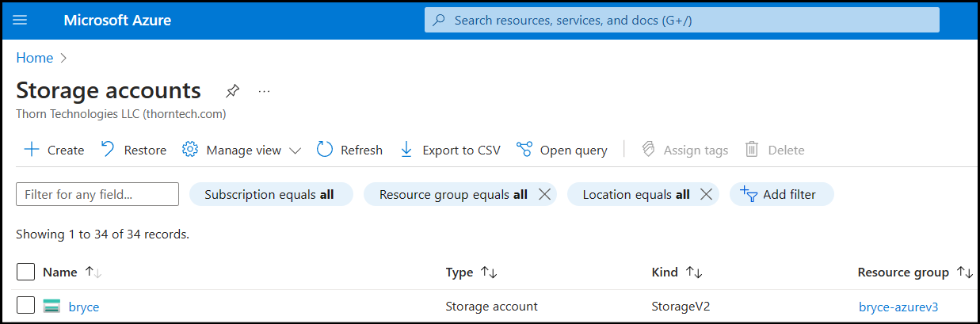
Task: Click the sort arrows beside Name
Action: coord(93,272)
